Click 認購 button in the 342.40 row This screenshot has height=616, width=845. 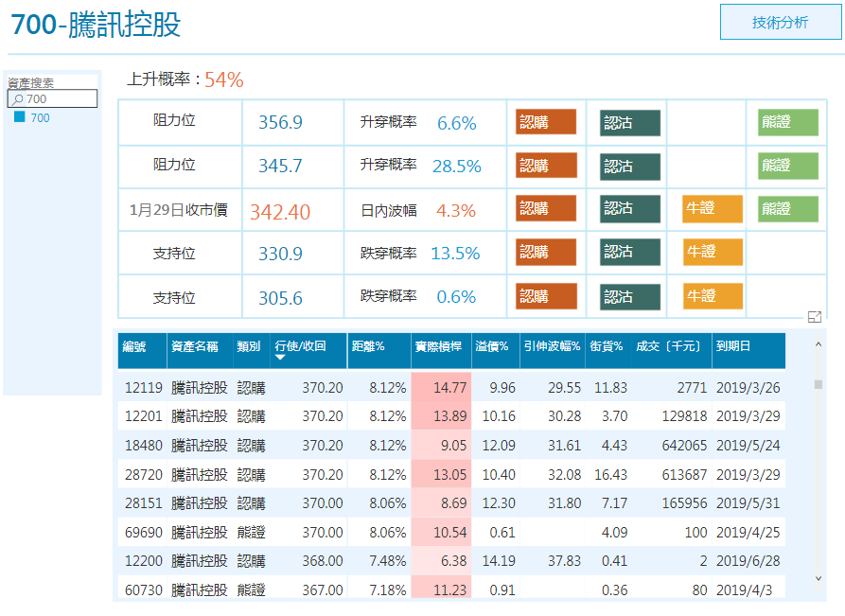[546, 208]
